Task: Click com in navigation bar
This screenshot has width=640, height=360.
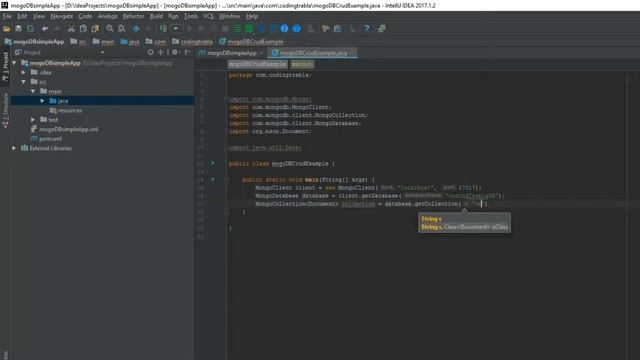Action: [x=156, y=42]
